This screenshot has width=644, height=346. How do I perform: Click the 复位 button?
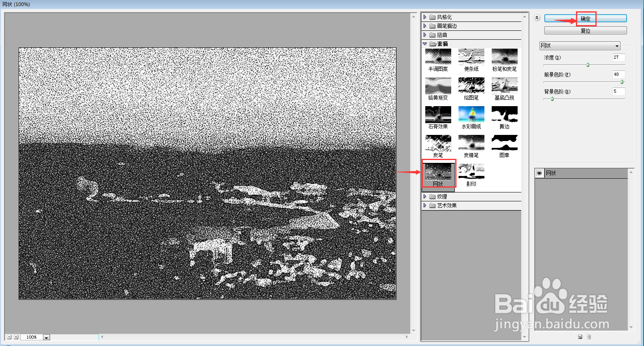pos(585,31)
